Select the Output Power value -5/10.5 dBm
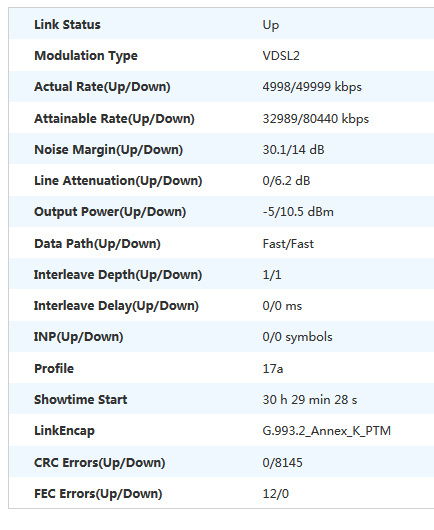 (x=298, y=212)
